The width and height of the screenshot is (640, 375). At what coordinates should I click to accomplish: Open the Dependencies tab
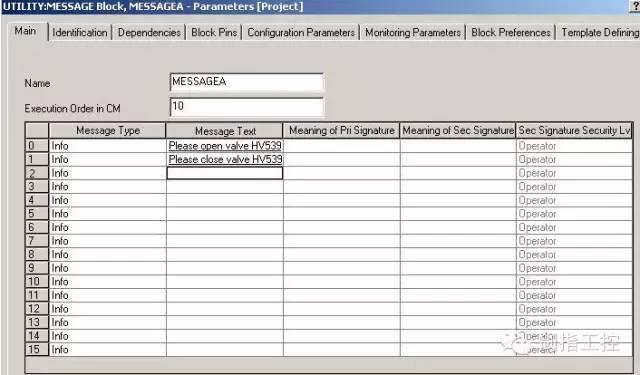tap(149, 33)
